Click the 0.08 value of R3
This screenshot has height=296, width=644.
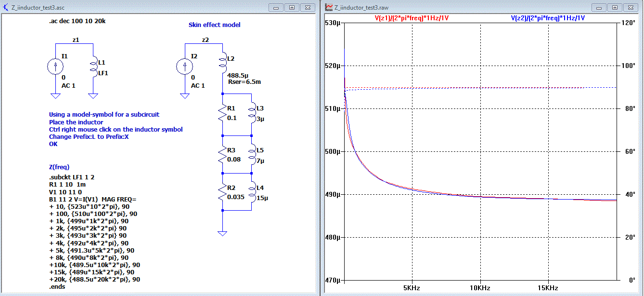(x=233, y=159)
